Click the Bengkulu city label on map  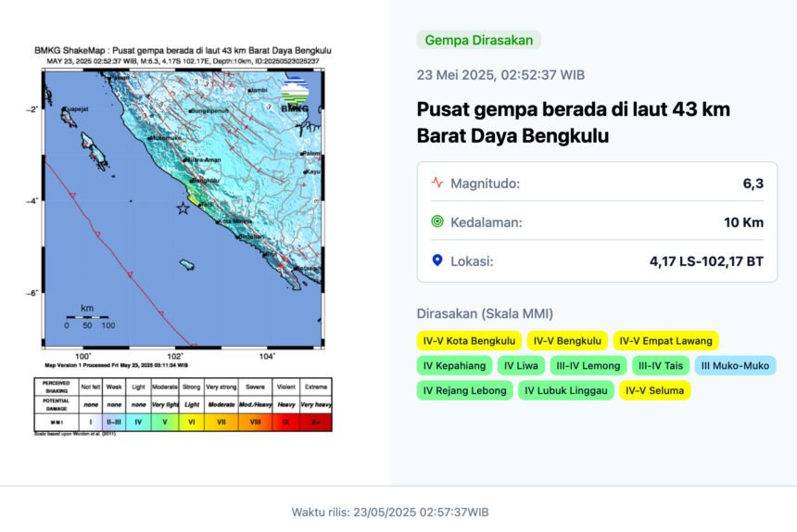click(207, 181)
